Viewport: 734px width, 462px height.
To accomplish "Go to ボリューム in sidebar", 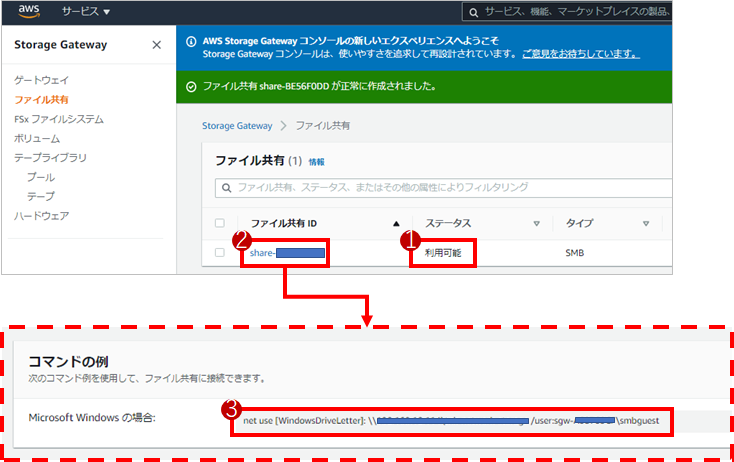I will coord(37,139).
